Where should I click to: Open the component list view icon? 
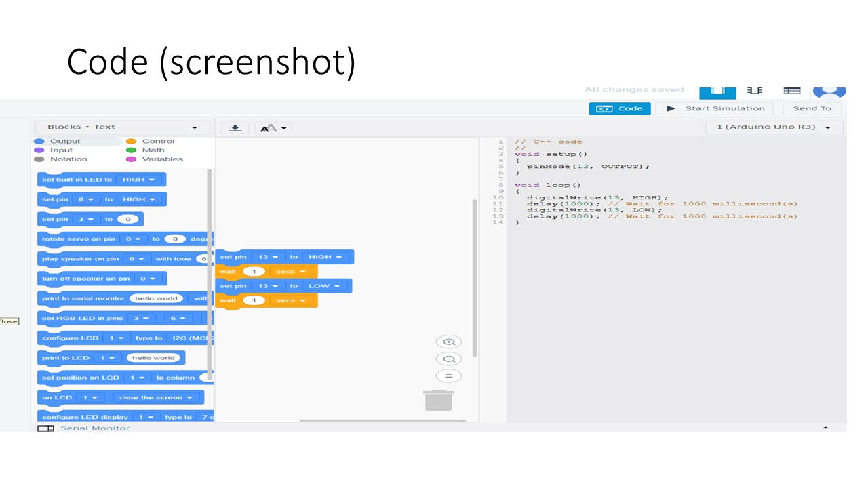(x=792, y=90)
